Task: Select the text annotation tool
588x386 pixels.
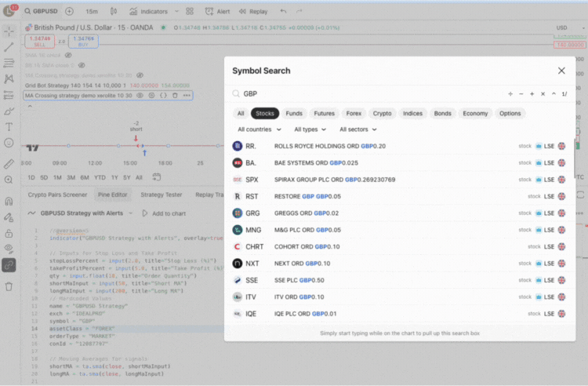Action: point(9,127)
